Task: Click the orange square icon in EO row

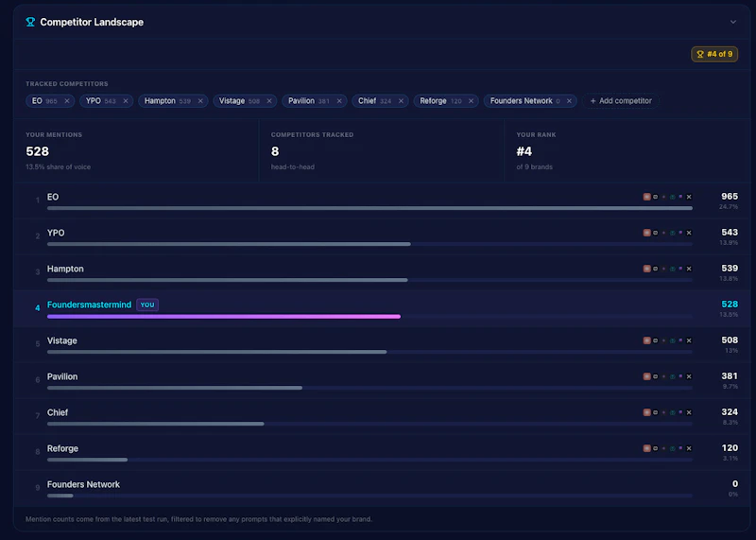Action: point(647,197)
